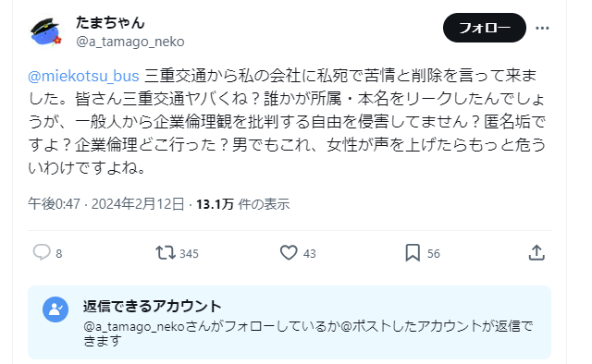Click the 午後0:47 · 2024年2月12日 timestamp
The height and width of the screenshot is (364, 592).
tap(106, 204)
